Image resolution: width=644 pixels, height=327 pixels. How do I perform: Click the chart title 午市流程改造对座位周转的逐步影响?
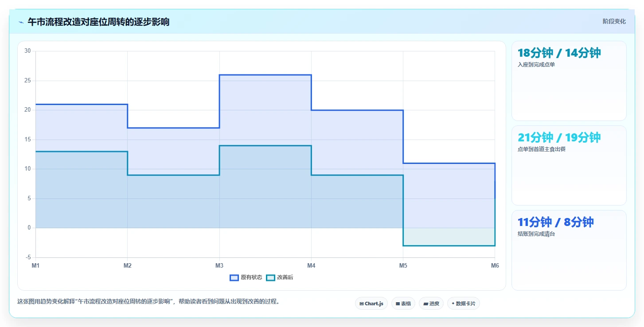(x=98, y=22)
